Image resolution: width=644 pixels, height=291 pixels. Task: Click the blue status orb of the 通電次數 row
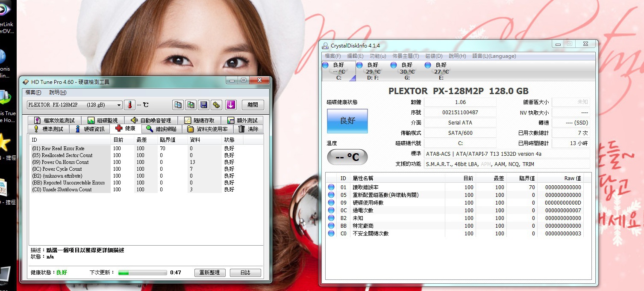(x=331, y=210)
